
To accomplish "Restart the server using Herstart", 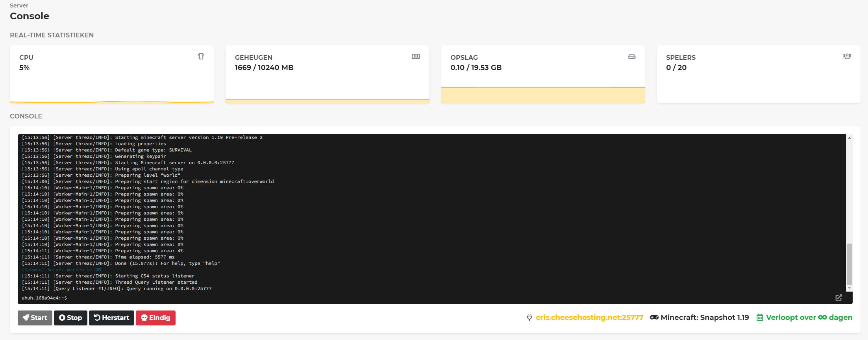I will coord(111,318).
